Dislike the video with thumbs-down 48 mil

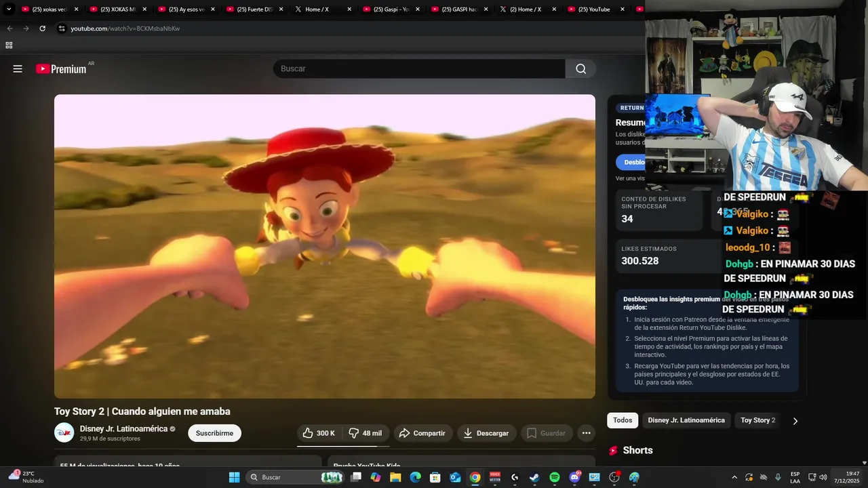point(366,433)
